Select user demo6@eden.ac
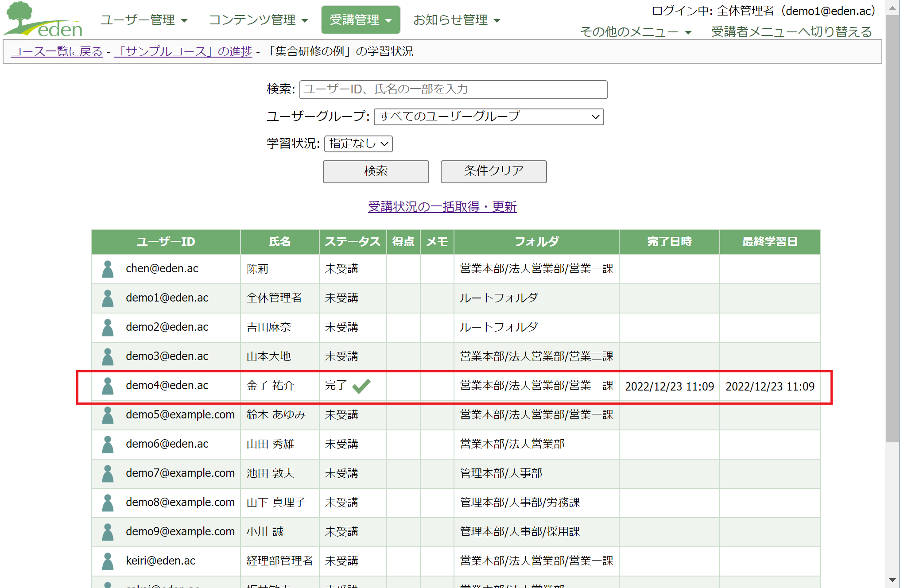Screen dimensions: 900x588 167,444
